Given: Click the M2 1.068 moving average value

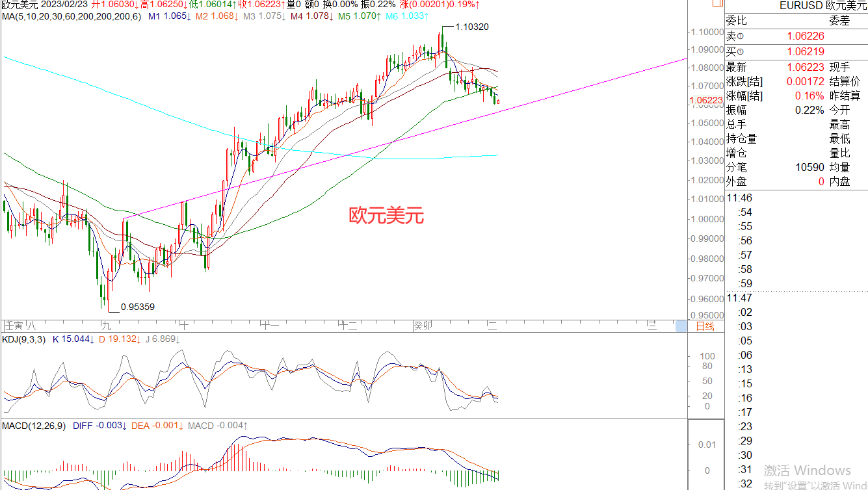Looking at the screenshot, I should (217, 16).
